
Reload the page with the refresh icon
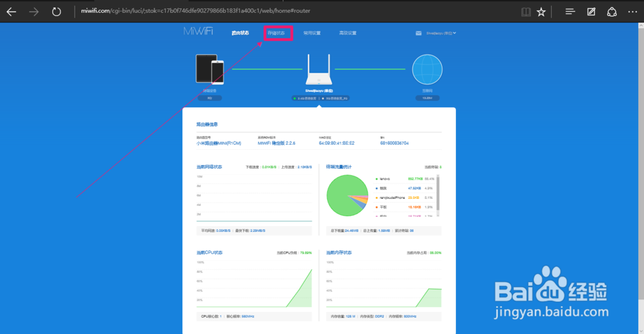coord(56,12)
